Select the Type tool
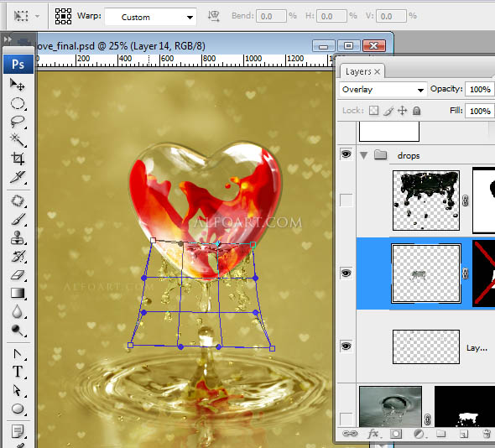Screen dimensions: 495x448 click(x=18, y=372)
